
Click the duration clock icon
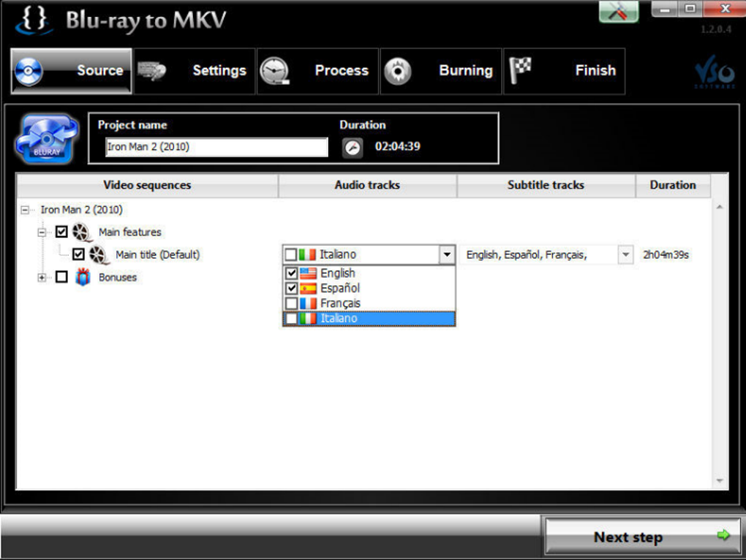click(353, 148)
